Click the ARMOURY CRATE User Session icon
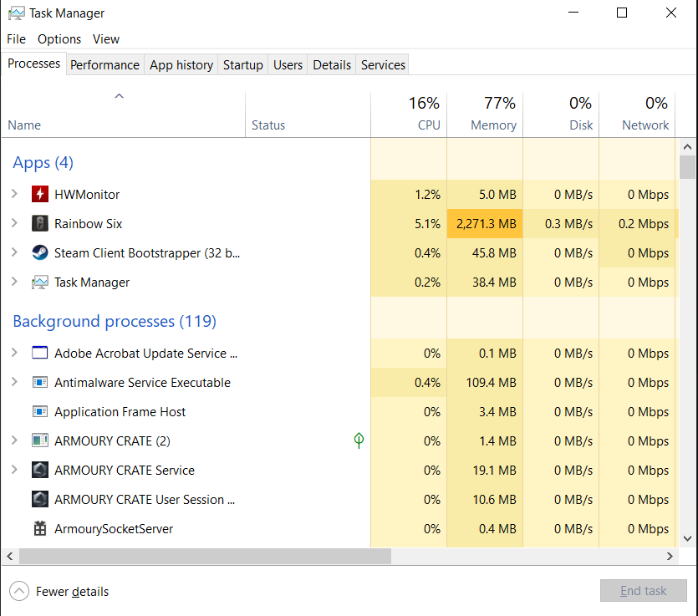 (40, 499)
